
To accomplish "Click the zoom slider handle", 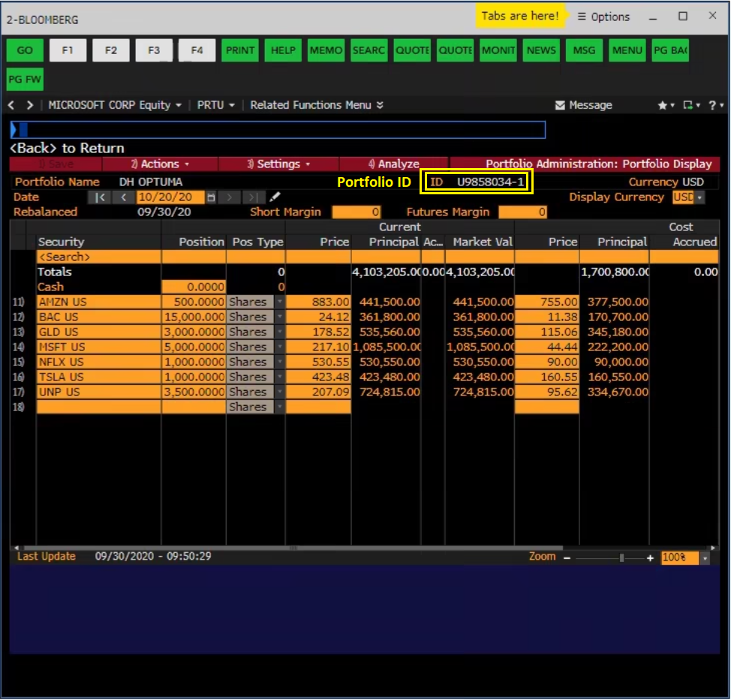I will (x=621, y=558).
